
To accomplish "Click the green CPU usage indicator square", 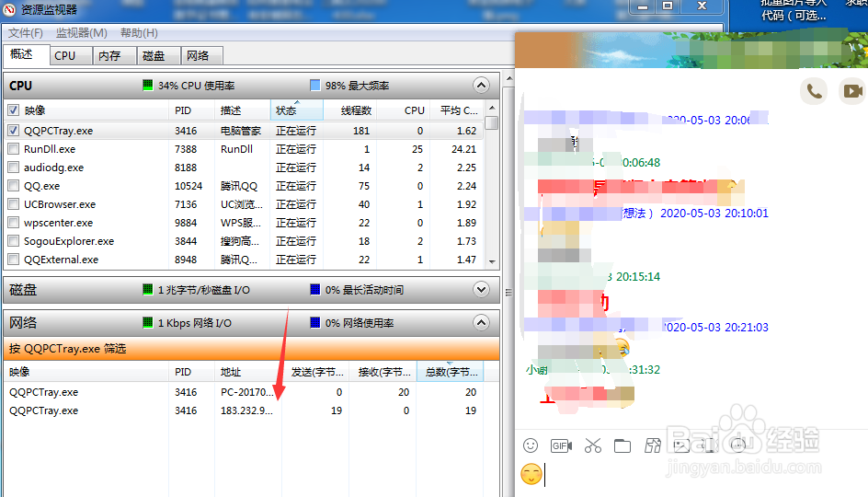I will (x=147, y=85).
